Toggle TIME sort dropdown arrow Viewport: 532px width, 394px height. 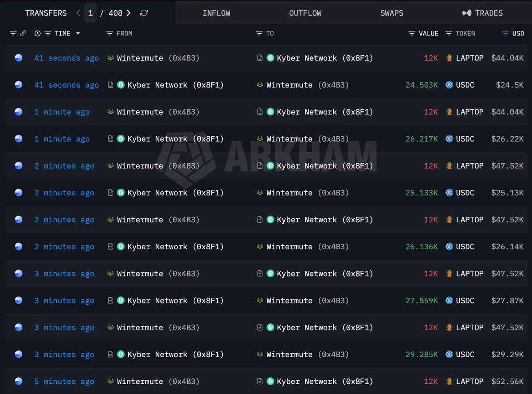[x=78, y=33]
